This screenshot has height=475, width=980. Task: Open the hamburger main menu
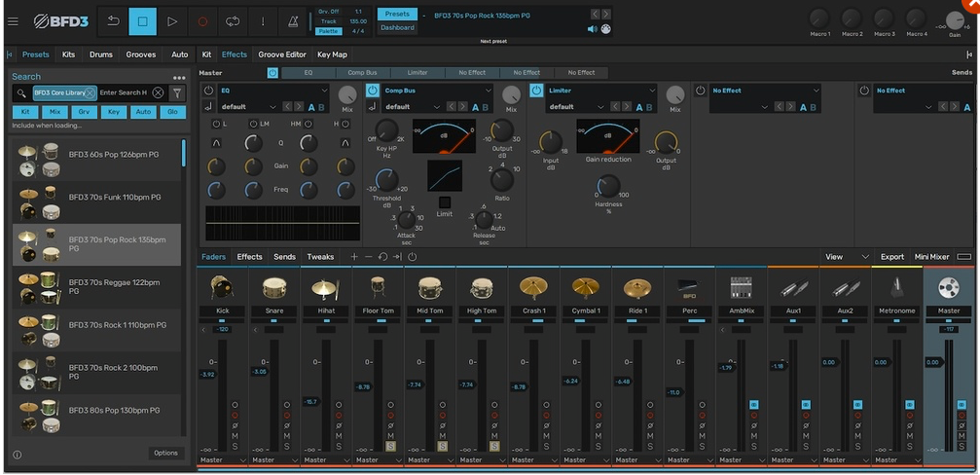point(13,21)
